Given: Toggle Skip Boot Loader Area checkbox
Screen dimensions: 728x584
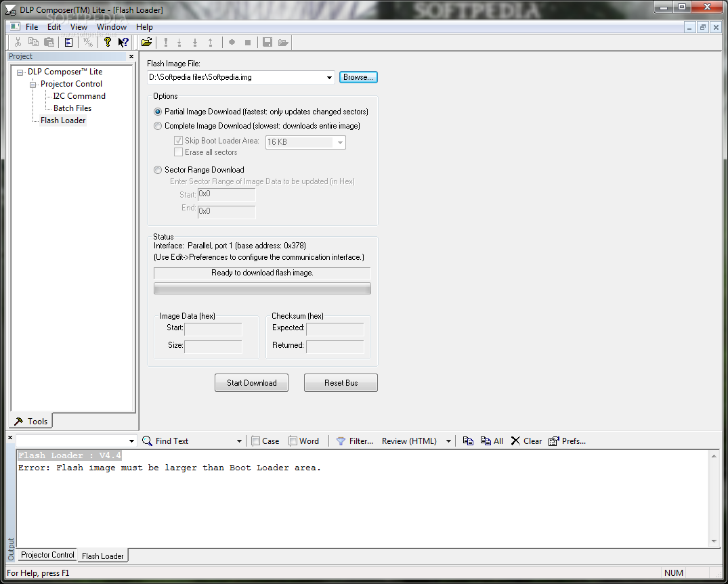Looking at the screenshot, I should click(178, 140).
